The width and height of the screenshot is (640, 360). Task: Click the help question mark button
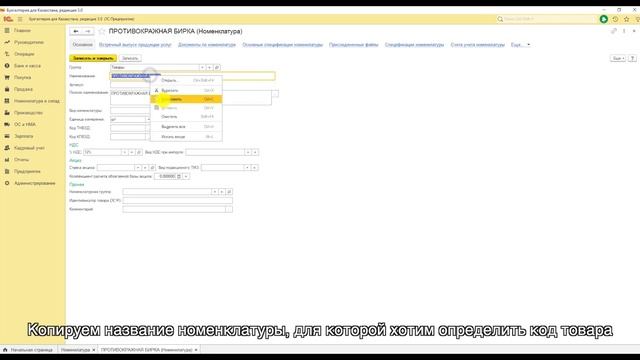[x=632, y=58]
